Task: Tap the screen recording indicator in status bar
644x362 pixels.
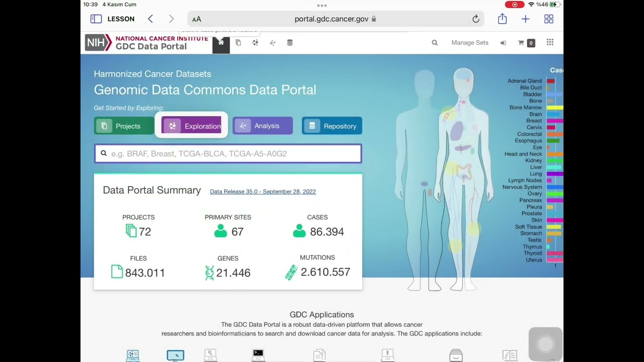Action: tap(515, 5)
